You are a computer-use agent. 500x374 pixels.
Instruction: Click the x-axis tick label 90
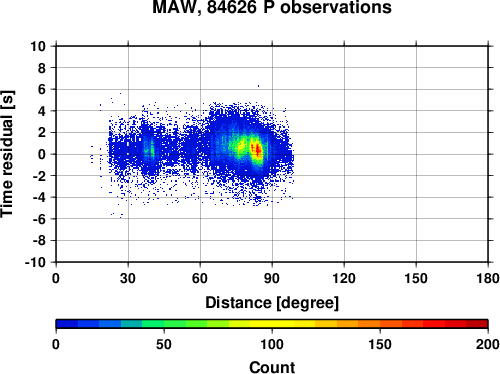coord(272,278)
